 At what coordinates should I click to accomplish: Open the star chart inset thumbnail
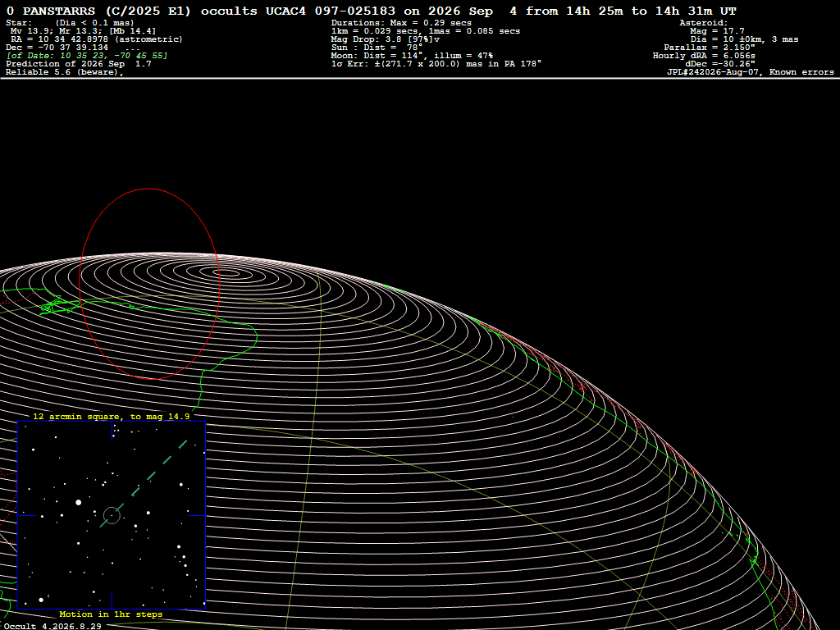[x=112, y=515]
